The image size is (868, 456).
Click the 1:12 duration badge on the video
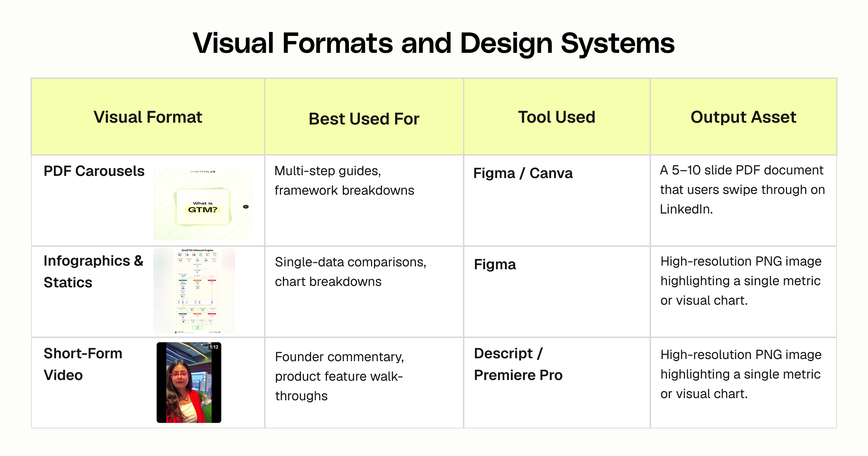point(214,347)
